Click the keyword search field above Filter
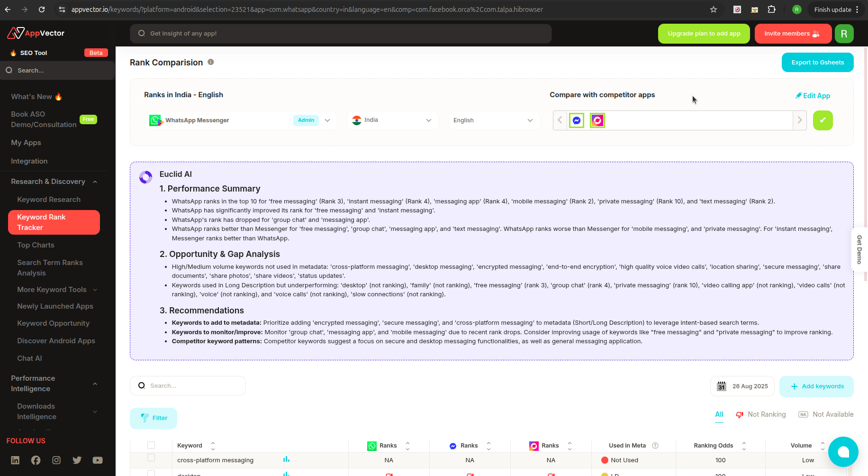The height and width of the screenshot is (476, 868). 188,385
